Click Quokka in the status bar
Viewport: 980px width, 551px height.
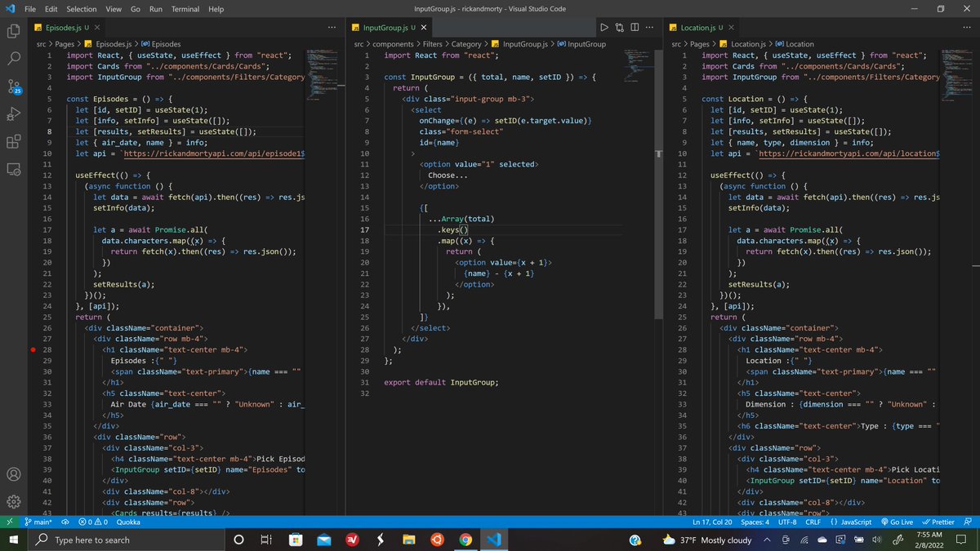click(127, 522)
